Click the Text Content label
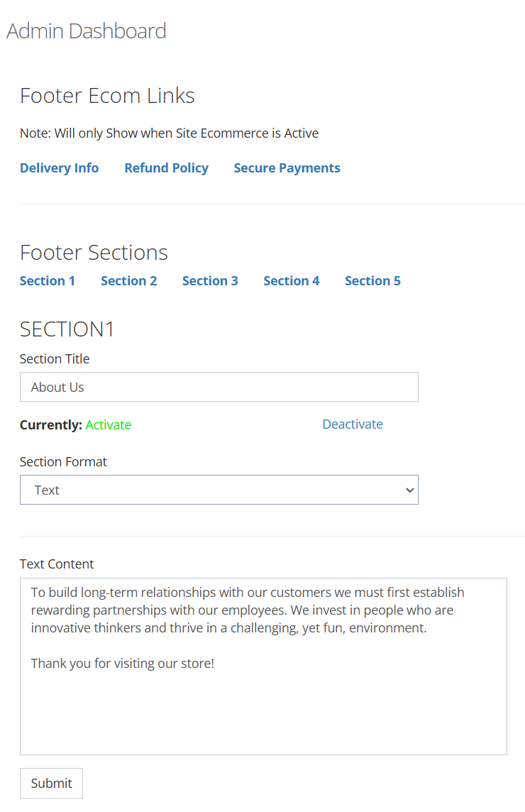Image resolution: width=525 pixels, height=812 pixels. (x=57, y=564)
